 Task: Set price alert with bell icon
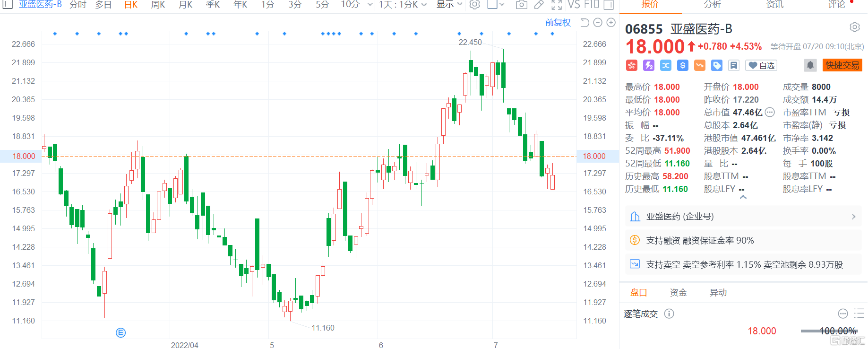tap(810, 65)
